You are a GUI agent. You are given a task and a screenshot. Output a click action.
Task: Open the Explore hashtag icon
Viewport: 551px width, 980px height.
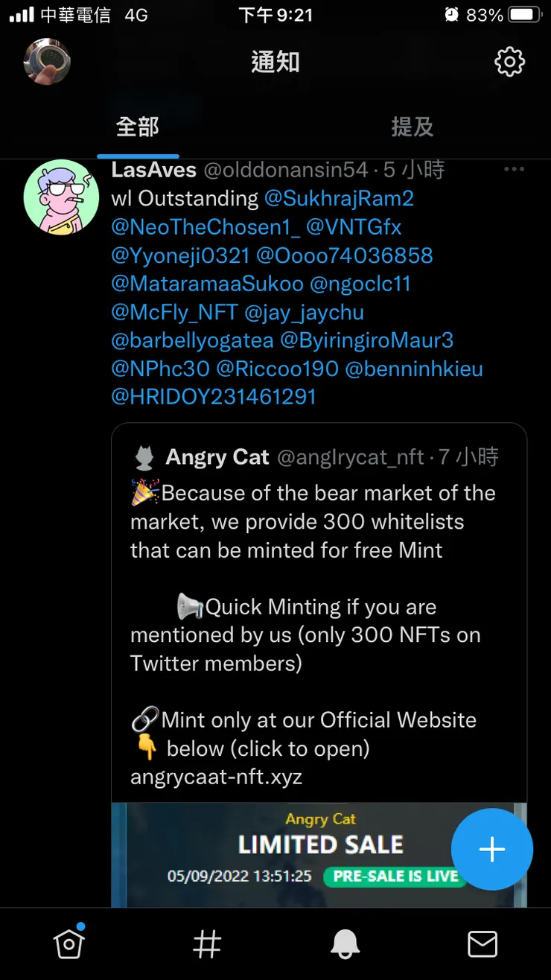coord(207,944)
